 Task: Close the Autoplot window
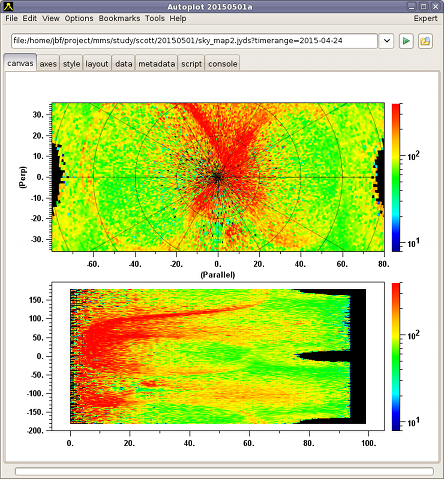point(435,6)
